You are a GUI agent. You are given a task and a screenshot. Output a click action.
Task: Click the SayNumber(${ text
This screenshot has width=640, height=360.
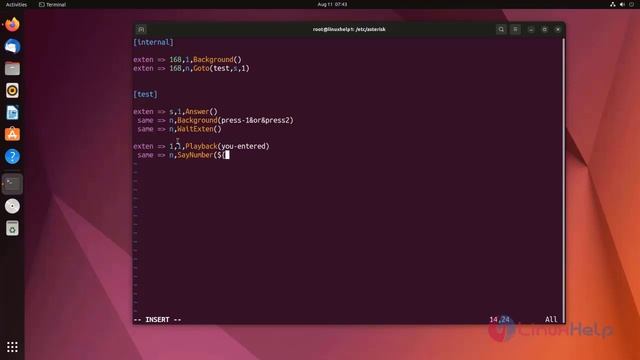201,155
